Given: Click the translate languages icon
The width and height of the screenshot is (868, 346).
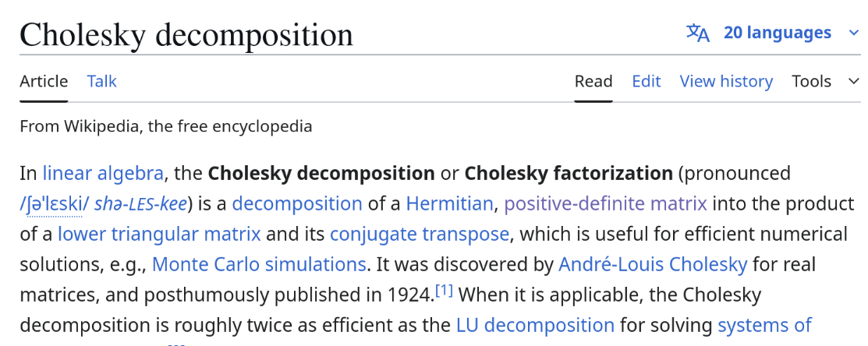Looking at the screenshot, I should pos(698,33).
